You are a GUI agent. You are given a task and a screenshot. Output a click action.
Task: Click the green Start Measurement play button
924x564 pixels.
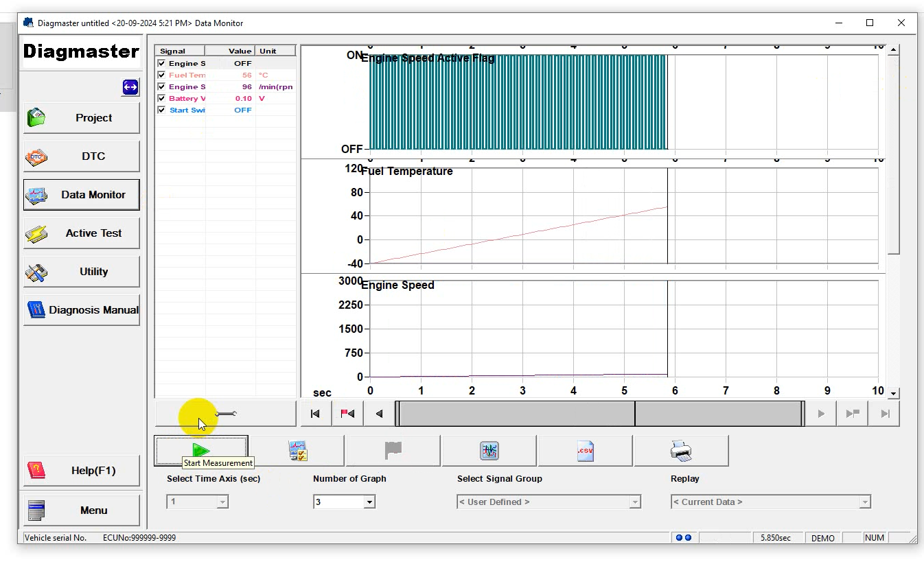(x=201, y=451)
